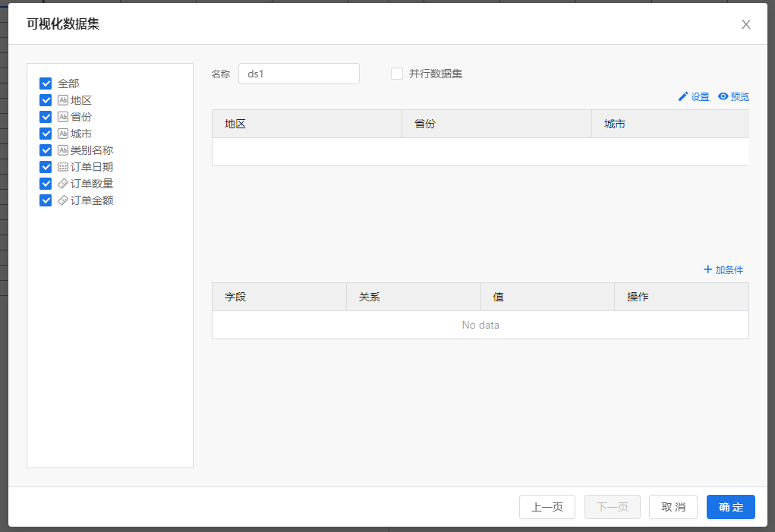Click the measure icon beside 订单金额
775x532 pixels.
click(63, 200)
